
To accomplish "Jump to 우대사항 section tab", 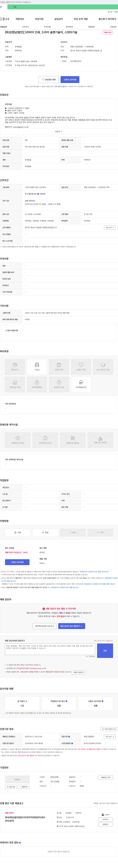I will (47, 27).
